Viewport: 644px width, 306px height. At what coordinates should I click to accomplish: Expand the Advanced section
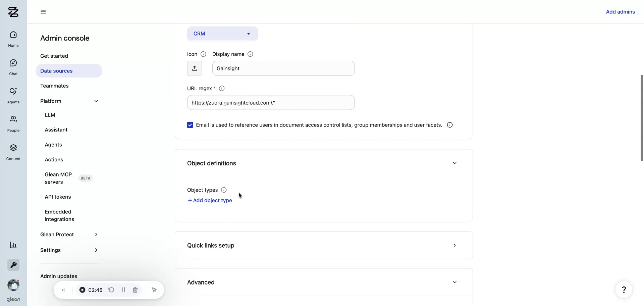click(x=454, y=282)
